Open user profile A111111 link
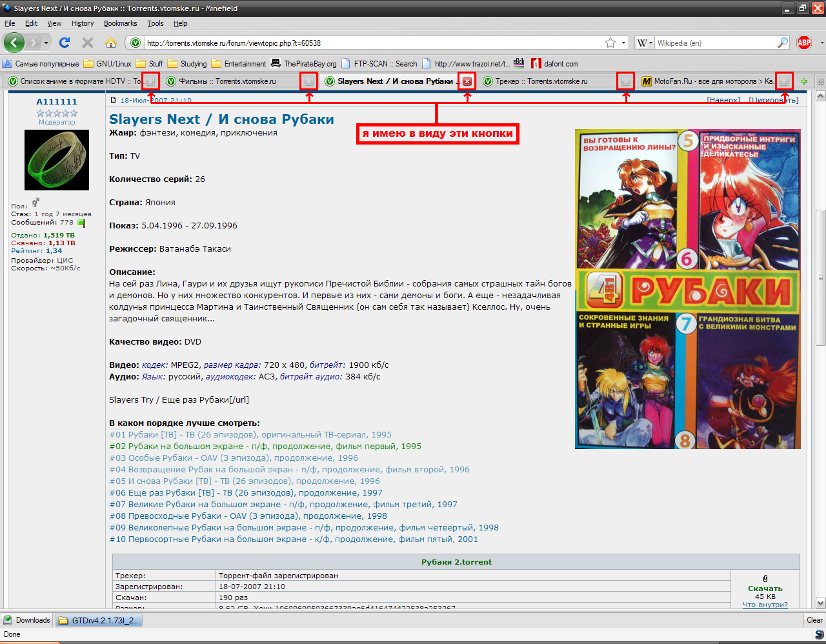 click(x=57, y=101)
